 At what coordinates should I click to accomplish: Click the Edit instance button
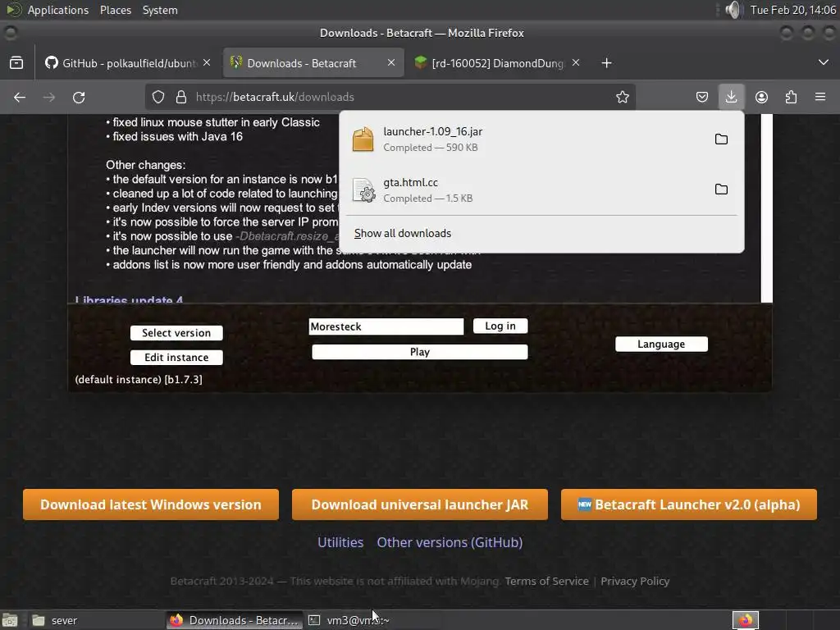[176, 358]
